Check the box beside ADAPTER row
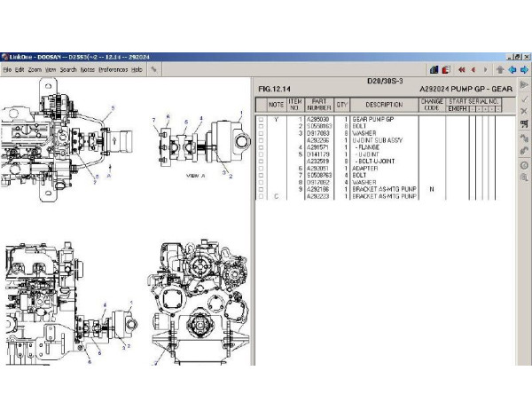532x418 pixels. pyautogui.click(x=261, y=167)
